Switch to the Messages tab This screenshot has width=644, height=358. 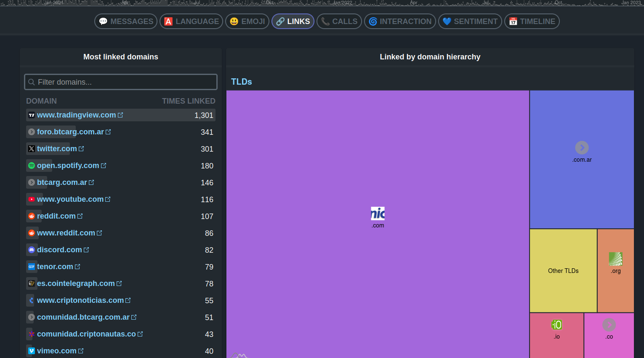point(126,21)
